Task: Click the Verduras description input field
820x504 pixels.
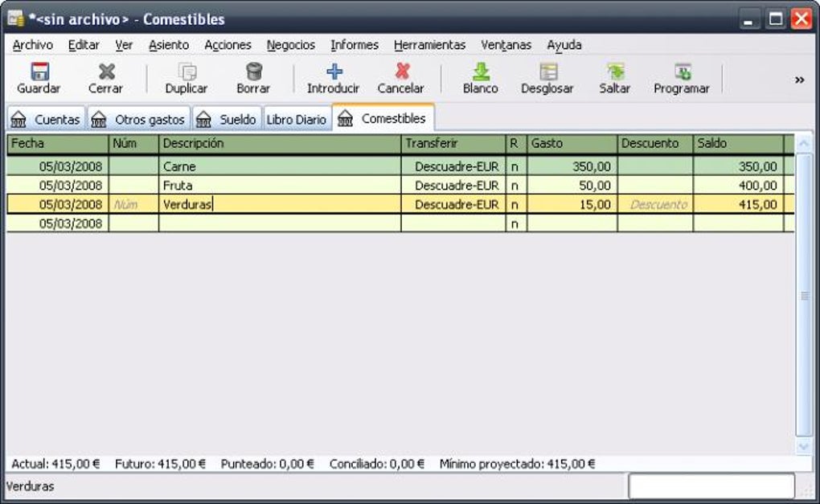Action: (x=280, y=204)
